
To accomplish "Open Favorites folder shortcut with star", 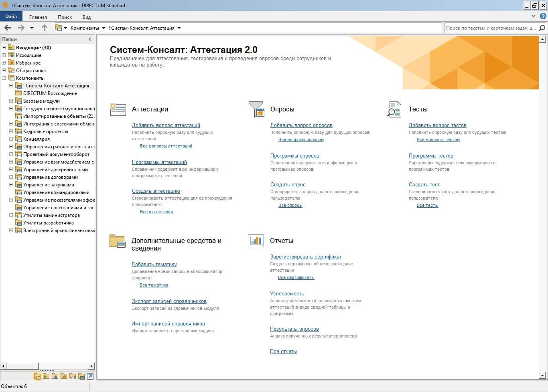I will tap(64, 376).
